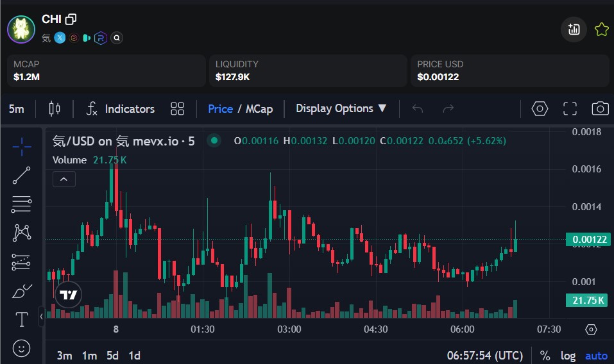Take a chart snapshot with camera icon
This screenshot has height=364, width=614.
click(600, 108)
